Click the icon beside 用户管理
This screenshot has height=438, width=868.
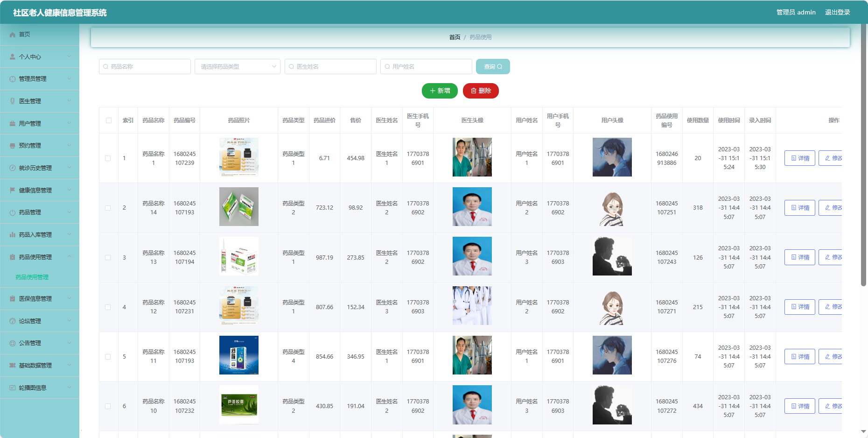pyautogui.click(x=13, y=124)
